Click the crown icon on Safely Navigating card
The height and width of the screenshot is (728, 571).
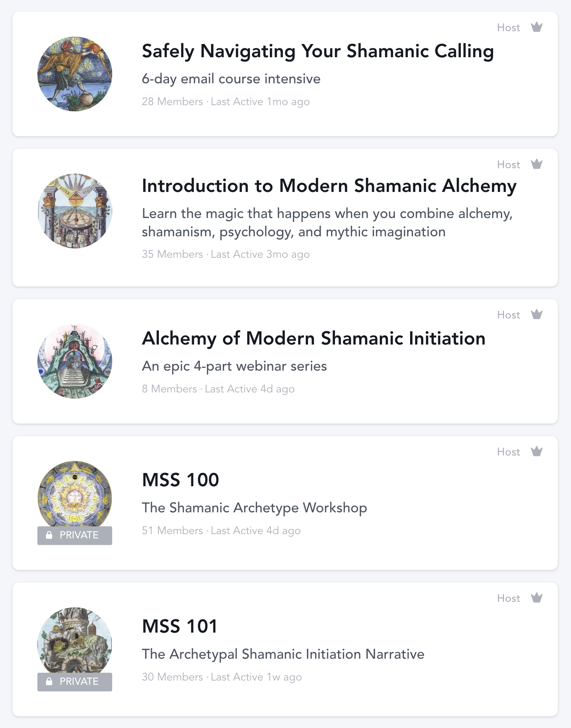537,27
